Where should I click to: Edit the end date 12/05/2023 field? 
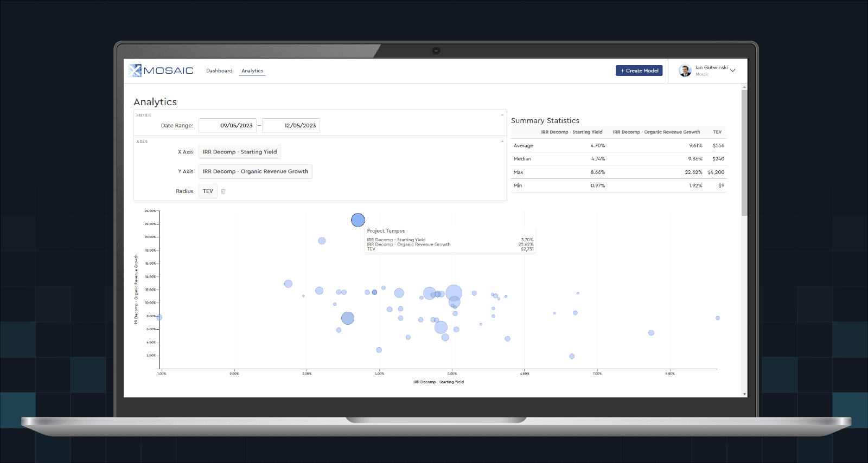pos(291,126)
